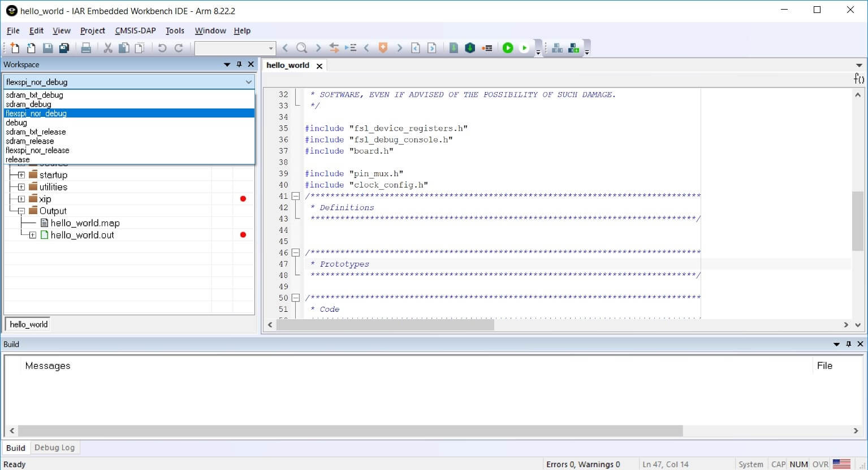The height and width of the screenshot is (470, 868).
Task: Select sdram_txt_release from configuration list
Action: click(36, 132)
